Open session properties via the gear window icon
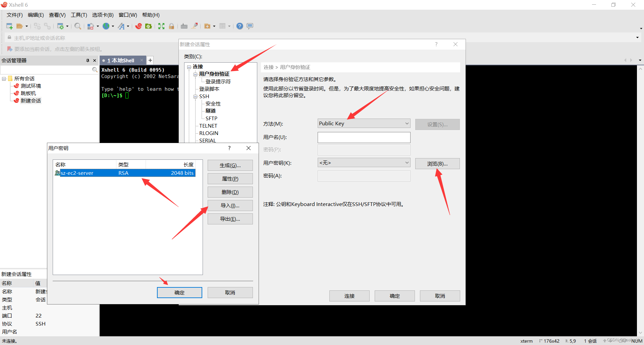 coord(60,26)
